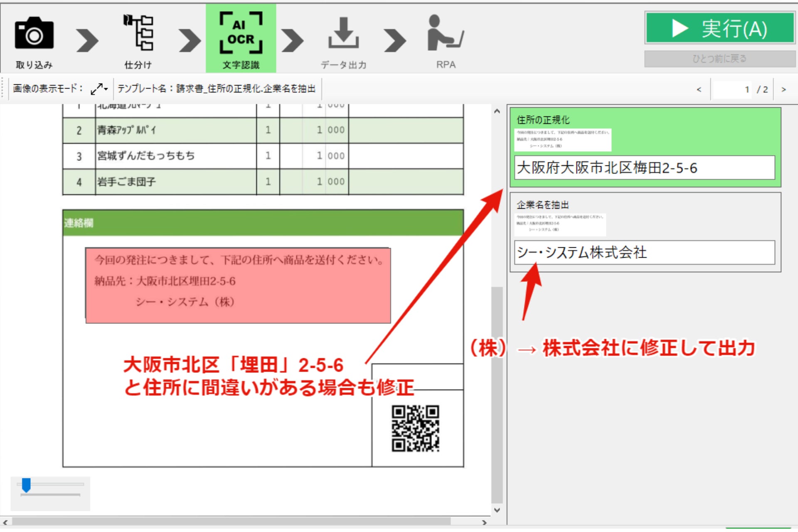798x532 pixels.
Task: Edit the 住所の正規化 address text field
Action: click(x=644, y=168)
